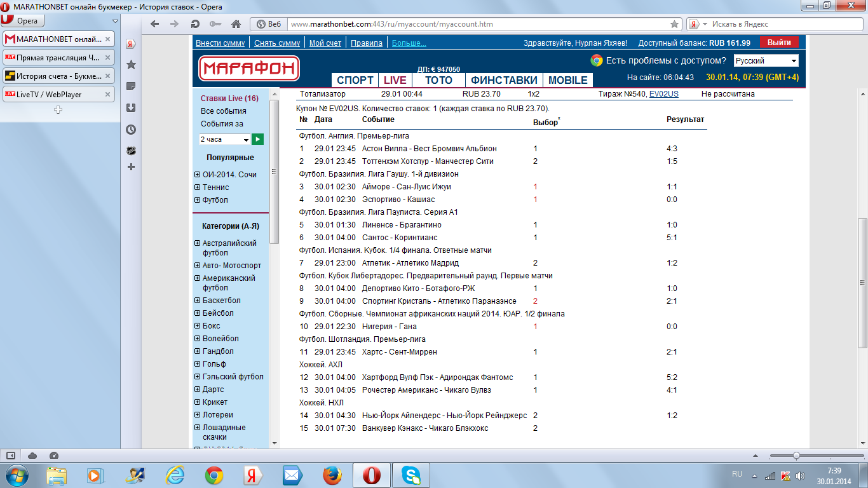The width and height of the screenshot is (868, 488).
Task: Reload the page with the refresh icon
Action: tap(195, 24)
